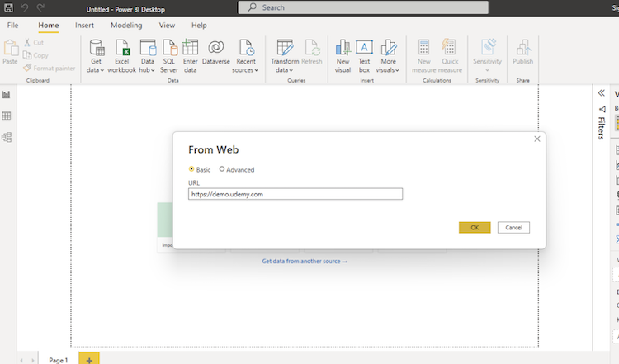Screen dimensions: 619x364
Task: Click Copy in the Clipboard group
Action: 35,55
